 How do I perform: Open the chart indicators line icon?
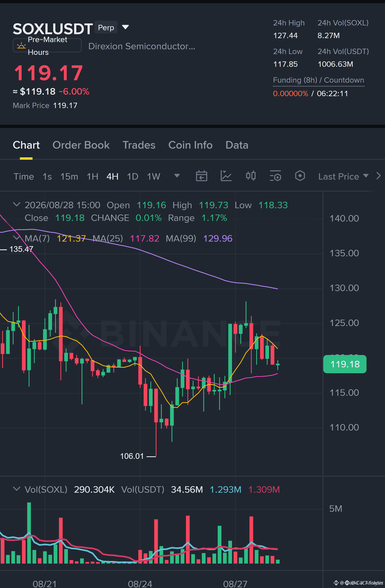click(226, 176)
